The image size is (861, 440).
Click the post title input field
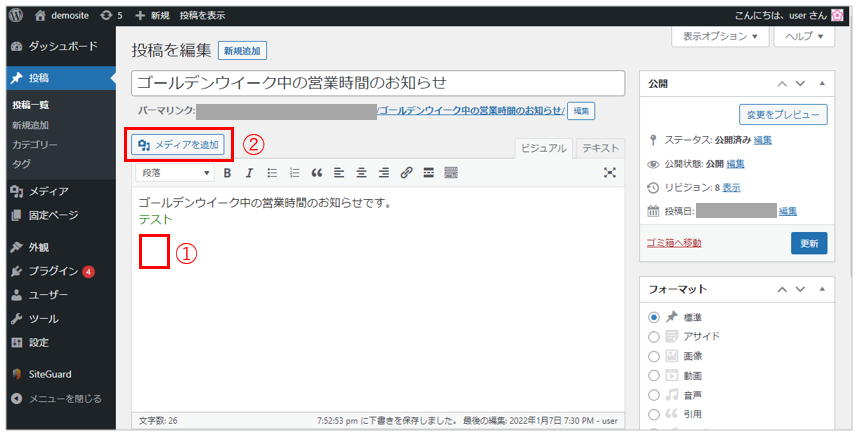(378, 83)
